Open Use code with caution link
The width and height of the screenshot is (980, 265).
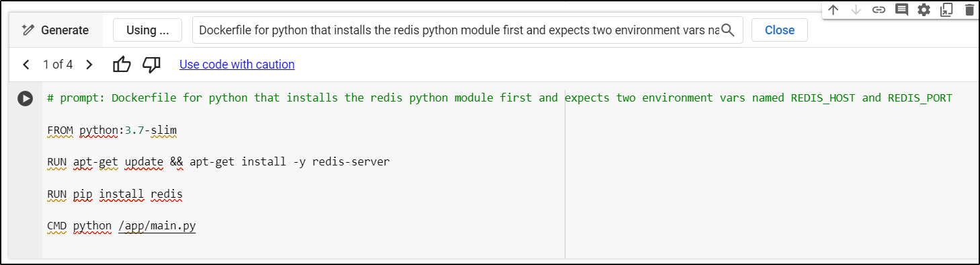click(237, 65)
